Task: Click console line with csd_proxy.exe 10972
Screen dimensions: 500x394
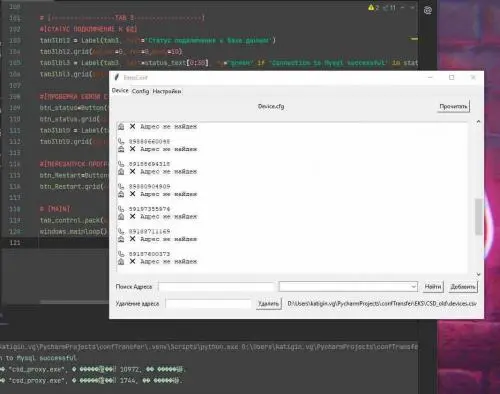Action: [93, 369]
